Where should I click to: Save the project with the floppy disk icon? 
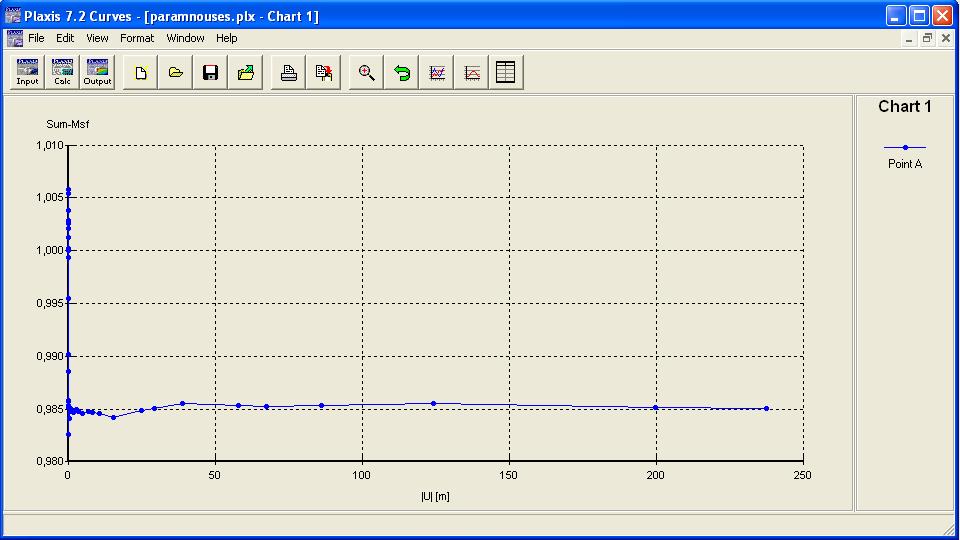coord(210,72)
